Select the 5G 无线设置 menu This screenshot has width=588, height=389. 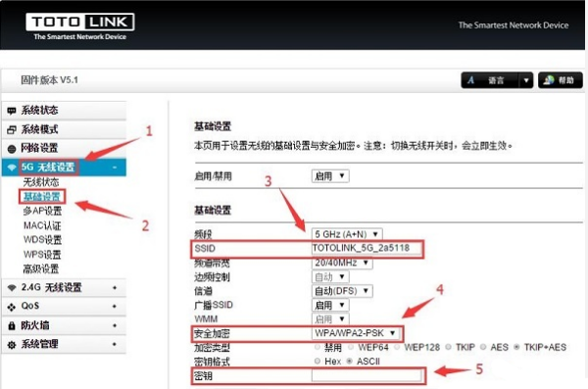(x=64, y=168)
